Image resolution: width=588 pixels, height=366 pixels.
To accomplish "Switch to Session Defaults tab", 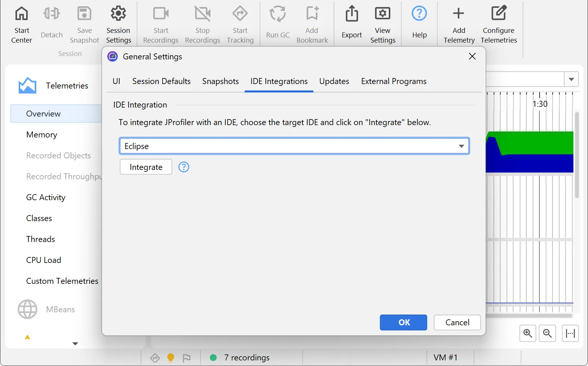I will click(161, 81).
